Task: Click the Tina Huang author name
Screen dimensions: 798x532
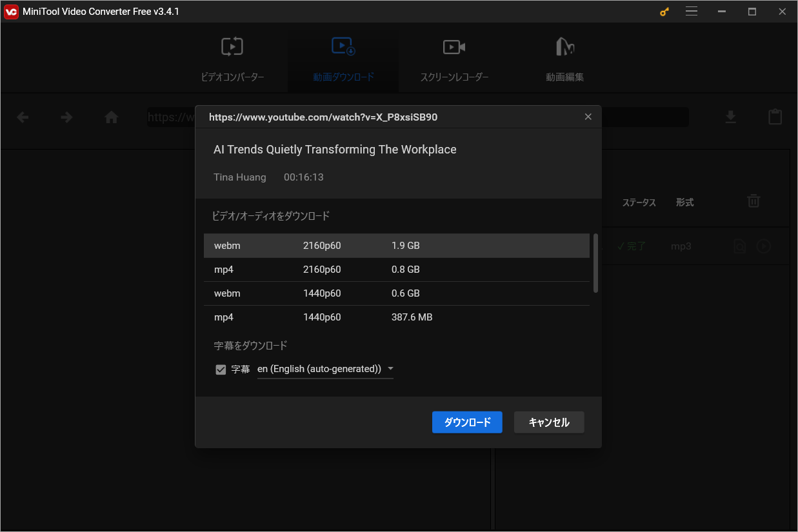Action: 239,177
